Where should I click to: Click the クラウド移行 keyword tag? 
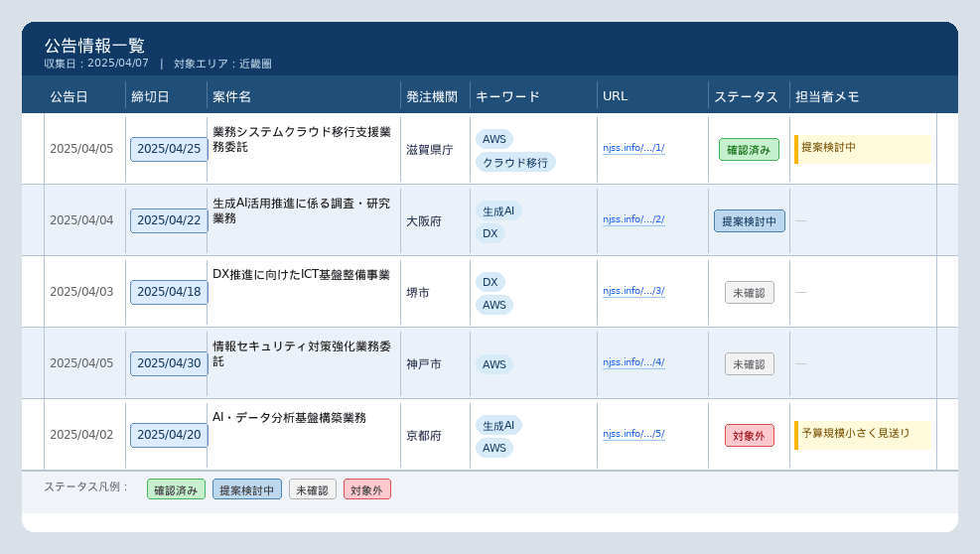[x=515, y=162]
